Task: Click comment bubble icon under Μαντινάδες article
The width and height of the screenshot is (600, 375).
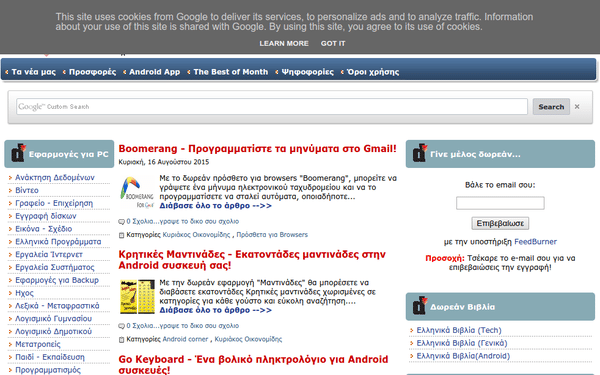Action: pos(121,326)
